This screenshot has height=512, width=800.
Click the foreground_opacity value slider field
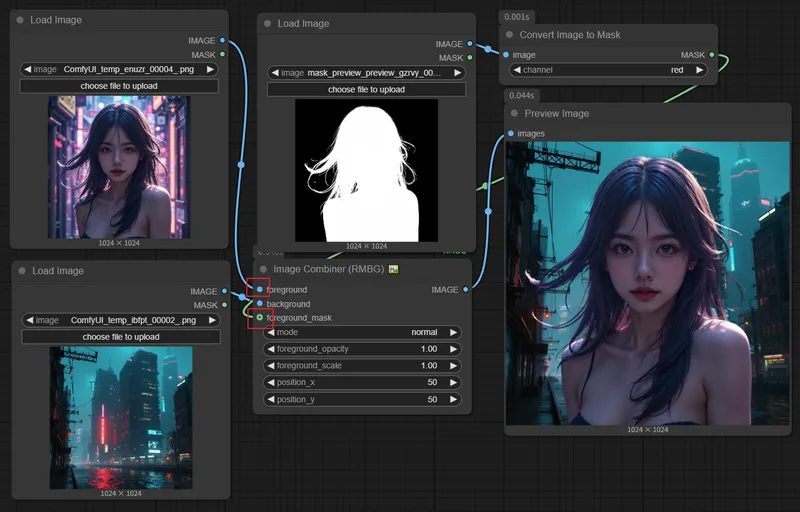(362, 349)
